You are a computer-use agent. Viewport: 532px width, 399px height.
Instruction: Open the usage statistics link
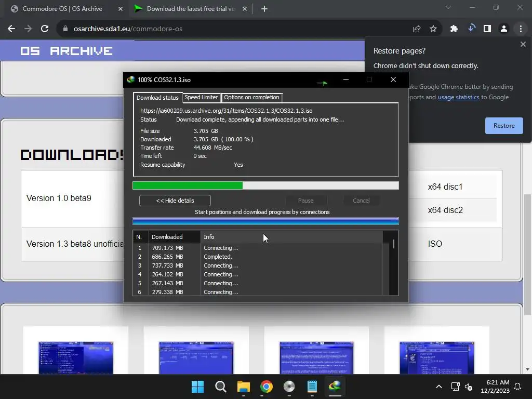(458, 97)
